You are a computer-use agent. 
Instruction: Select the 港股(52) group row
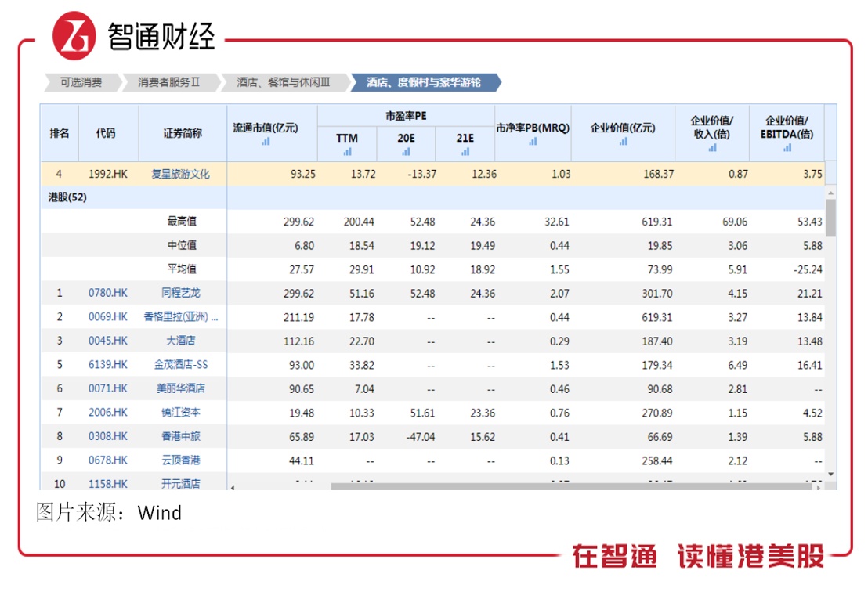pos(432,197)
